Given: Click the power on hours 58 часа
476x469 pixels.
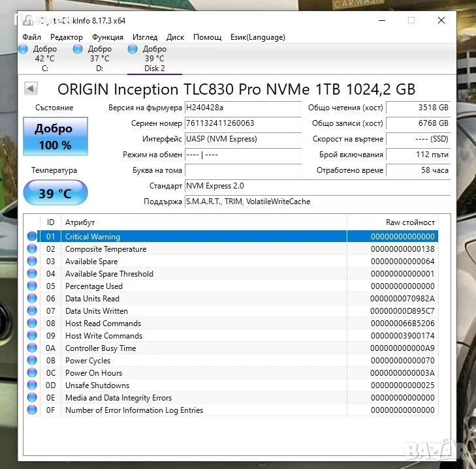Looking at the screenshot, I should [x=419, y=170].
